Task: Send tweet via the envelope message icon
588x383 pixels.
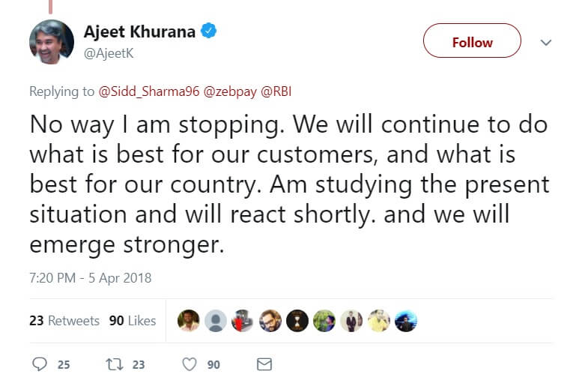Action: [x=264, y=364]
